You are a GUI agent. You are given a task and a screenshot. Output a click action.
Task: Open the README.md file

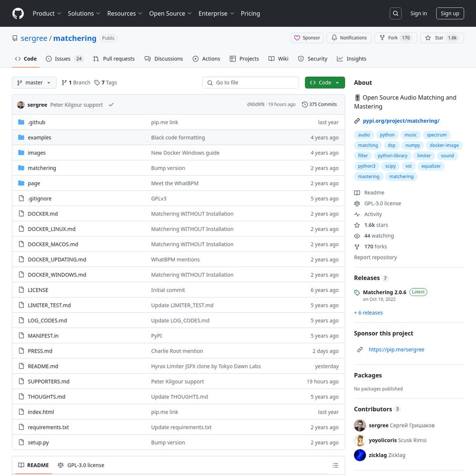coord(43,366)
